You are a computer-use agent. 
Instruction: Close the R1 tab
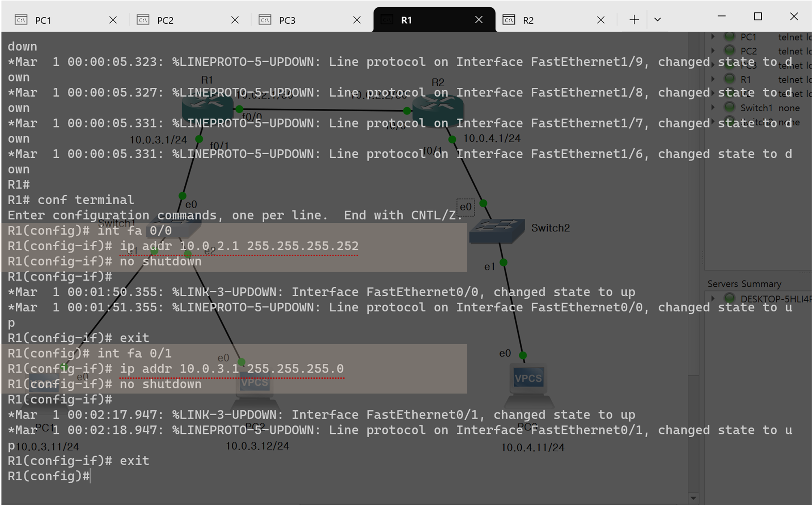479,19
